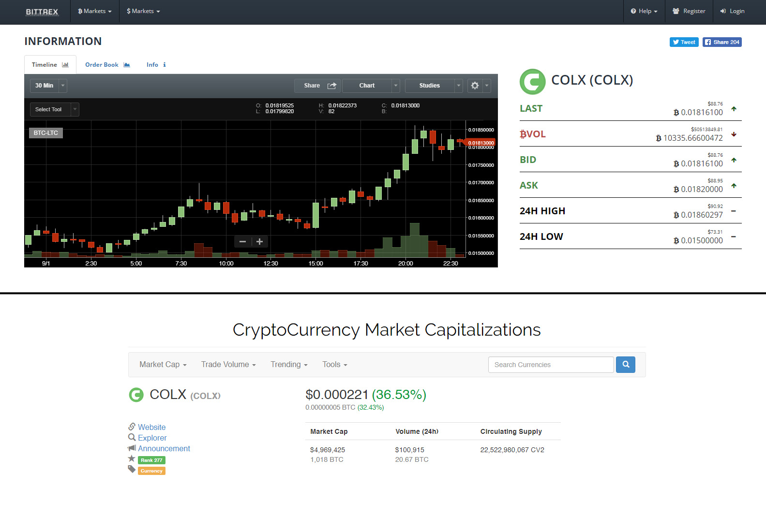Click the BITTREX logo
This screenshot has height=532, width=766.
42,12
